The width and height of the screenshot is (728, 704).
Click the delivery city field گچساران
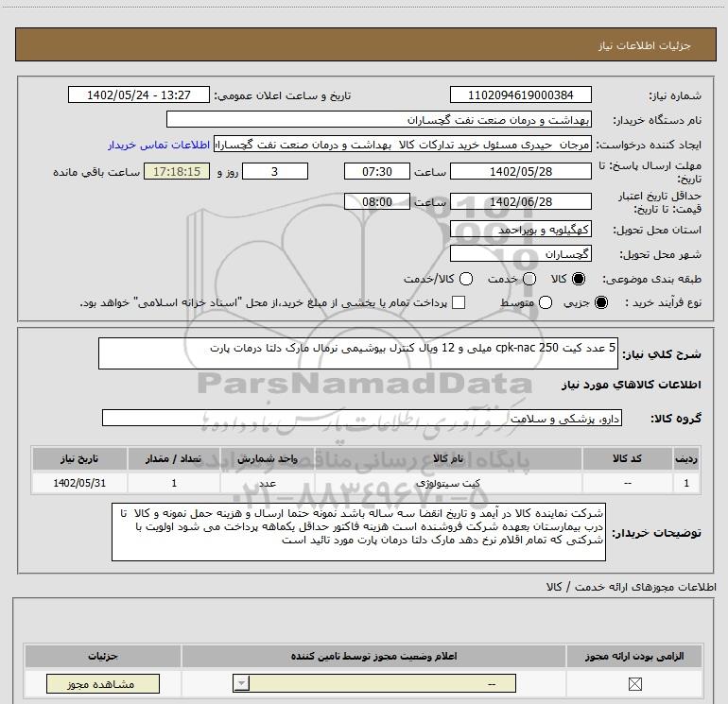click(x=520, y=254)
